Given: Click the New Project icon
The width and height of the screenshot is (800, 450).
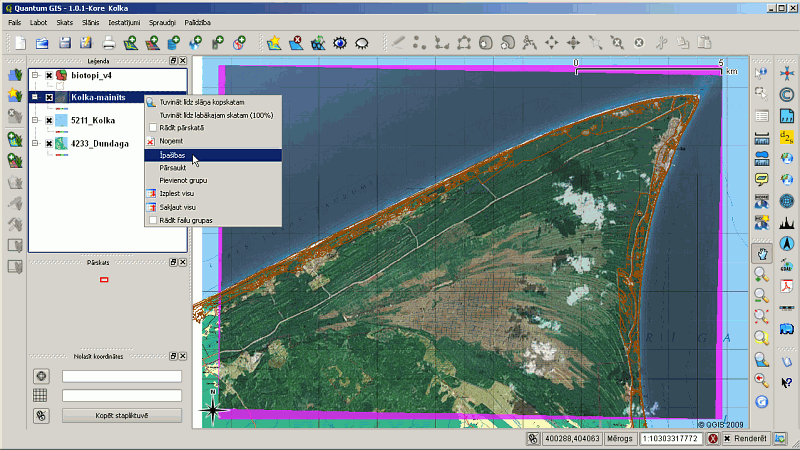Looking at the screenshot, I should click(20, 43).
